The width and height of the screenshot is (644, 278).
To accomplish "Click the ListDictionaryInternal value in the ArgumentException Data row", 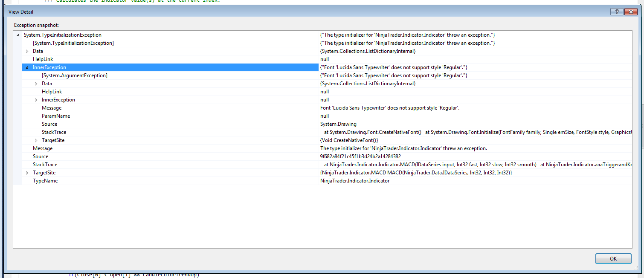I will pyautogui.click(x=368, y=84).
